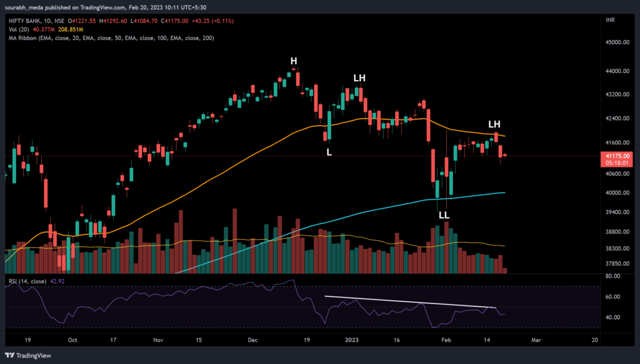The image size is (640, 364).
Task: Select the RSI (14, close) indicator label
Action: [27, 281]
